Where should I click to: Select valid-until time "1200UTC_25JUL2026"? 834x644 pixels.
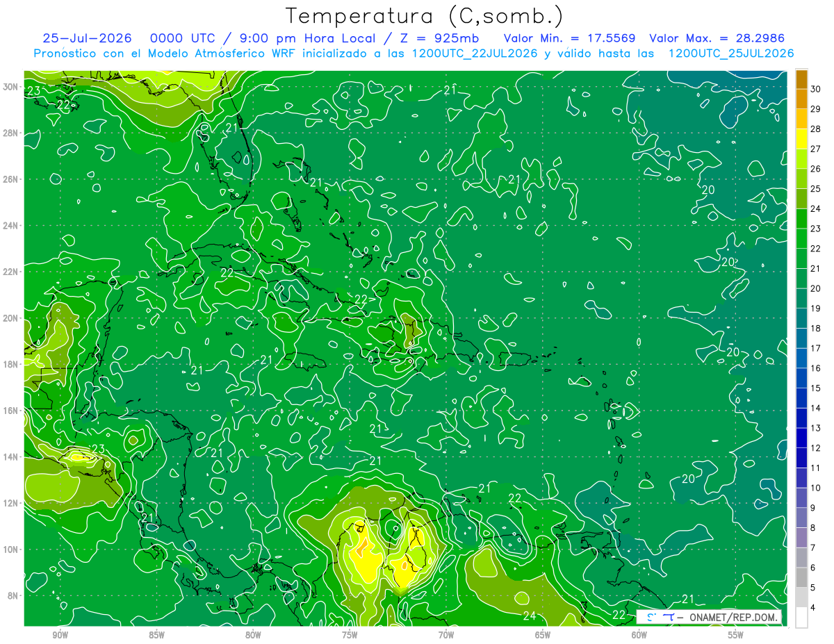(730, 53)
